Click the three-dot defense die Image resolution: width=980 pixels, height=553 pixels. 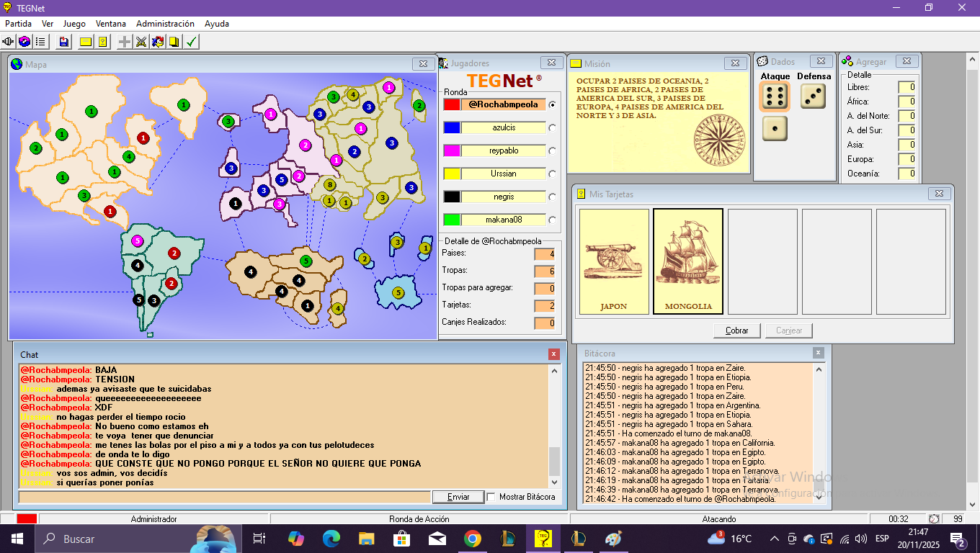(814, 96)
